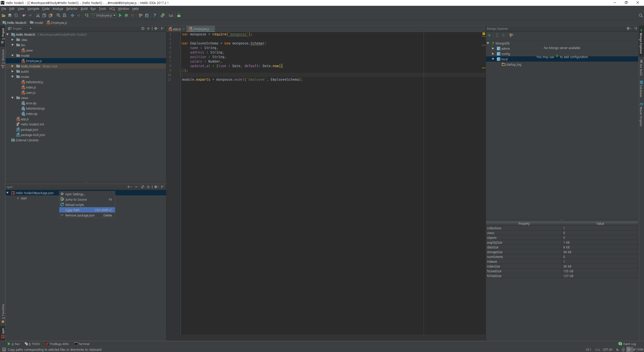Open Mongo Explorer wrench settings

pos(511,35)
